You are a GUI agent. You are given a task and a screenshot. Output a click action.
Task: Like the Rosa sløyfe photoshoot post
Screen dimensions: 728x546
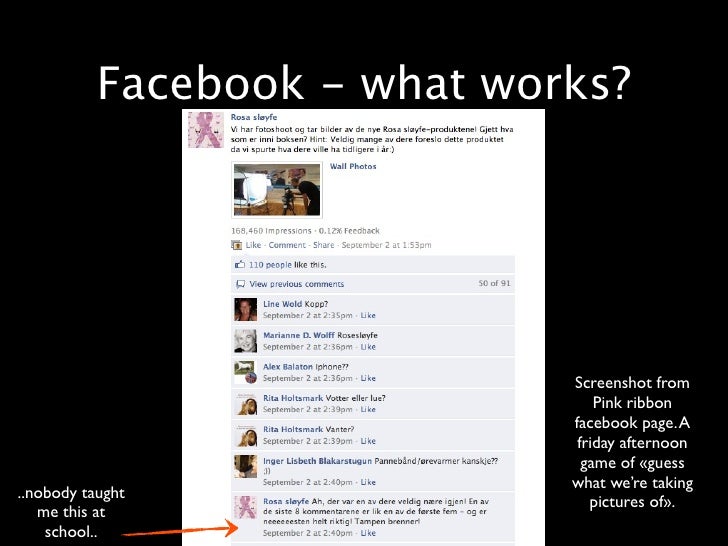(x=253, y=245)
